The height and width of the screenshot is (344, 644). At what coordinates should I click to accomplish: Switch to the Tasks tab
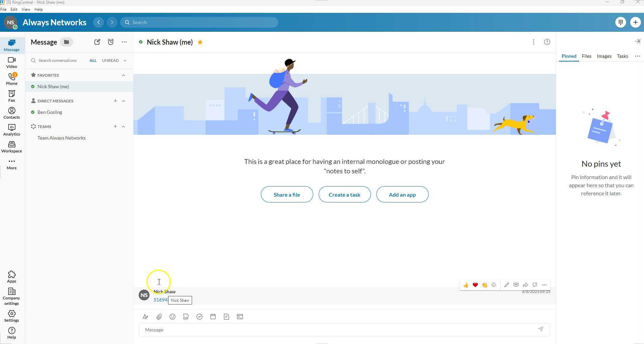[622, 56]
